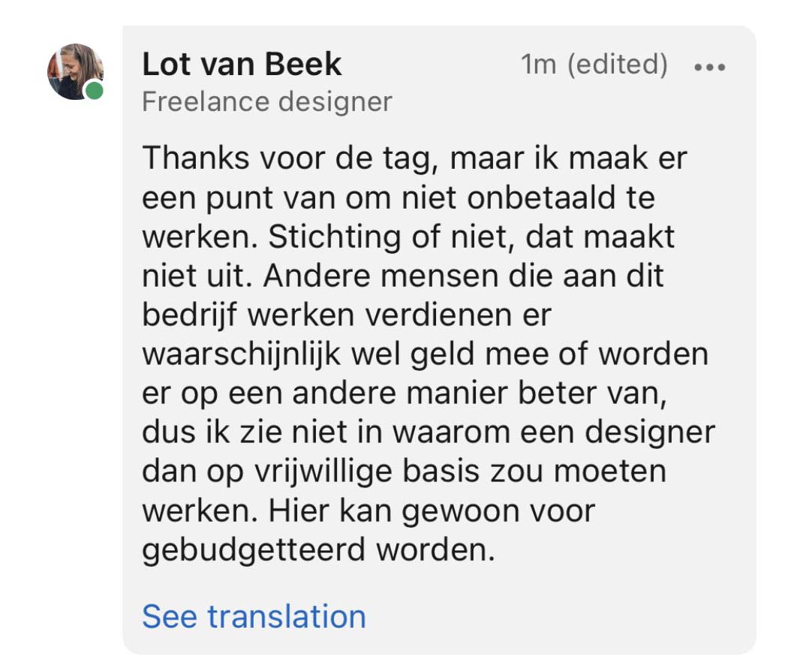The image size is (785, 672).
Task: Open Lot van Beek's profile name link
Action: 242,65
